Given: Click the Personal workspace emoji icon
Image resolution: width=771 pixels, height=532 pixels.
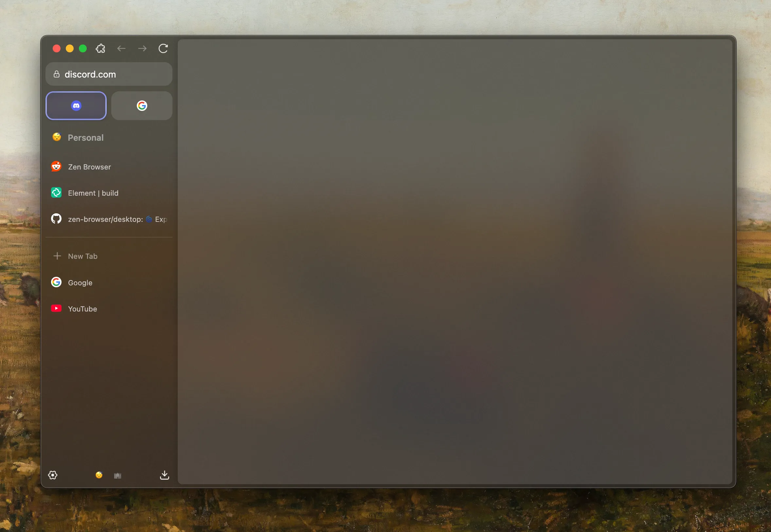Looking at the screenshot, I should tap(56, 137).
